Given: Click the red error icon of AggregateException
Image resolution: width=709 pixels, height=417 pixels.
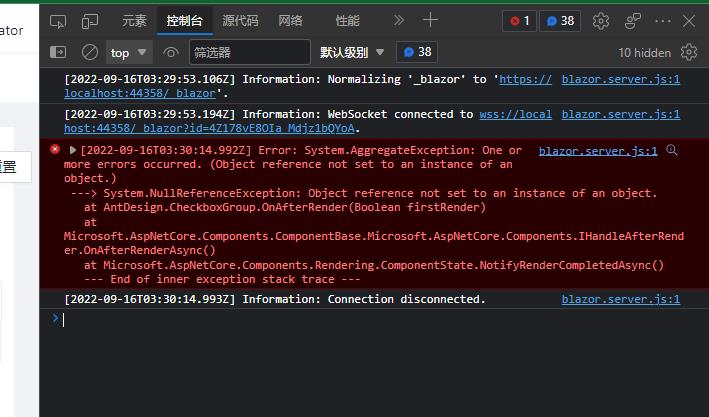Looking at the screenshot, I should (55, 149).
